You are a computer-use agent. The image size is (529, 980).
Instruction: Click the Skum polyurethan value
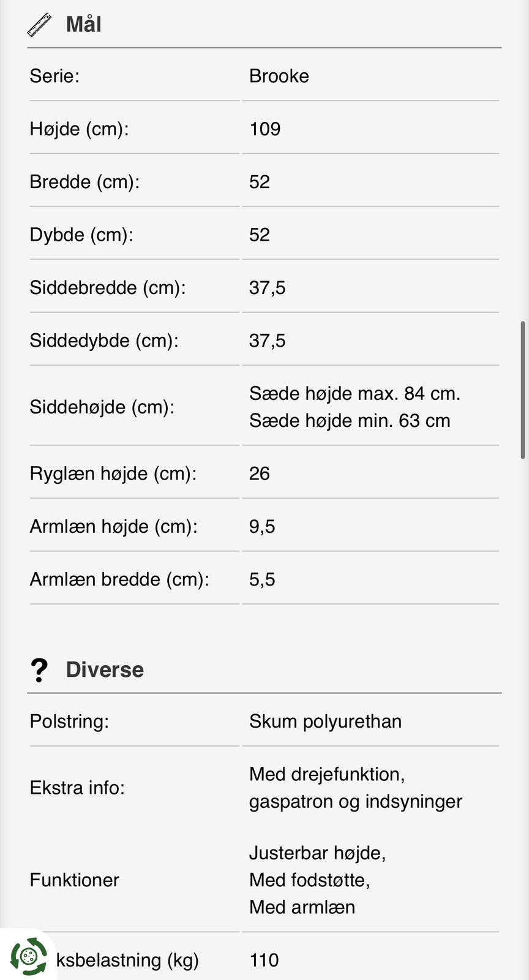(x=325, y=722)
